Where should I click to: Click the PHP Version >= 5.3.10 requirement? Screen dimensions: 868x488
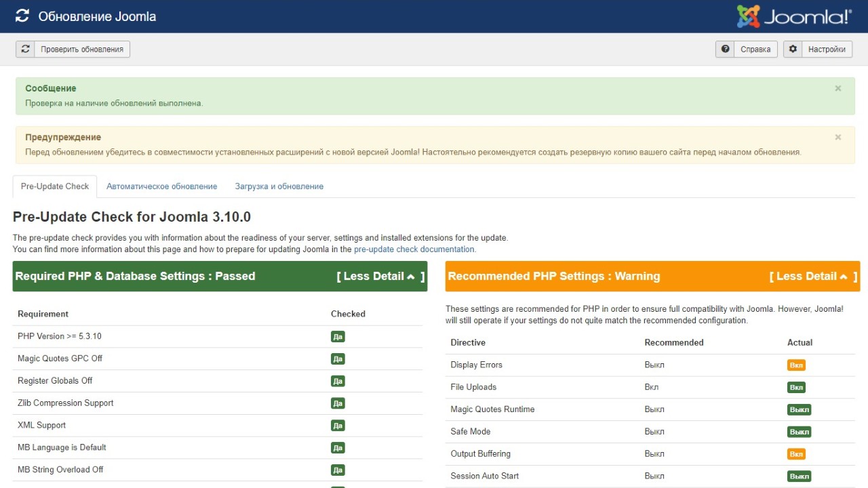coord(60,336)
